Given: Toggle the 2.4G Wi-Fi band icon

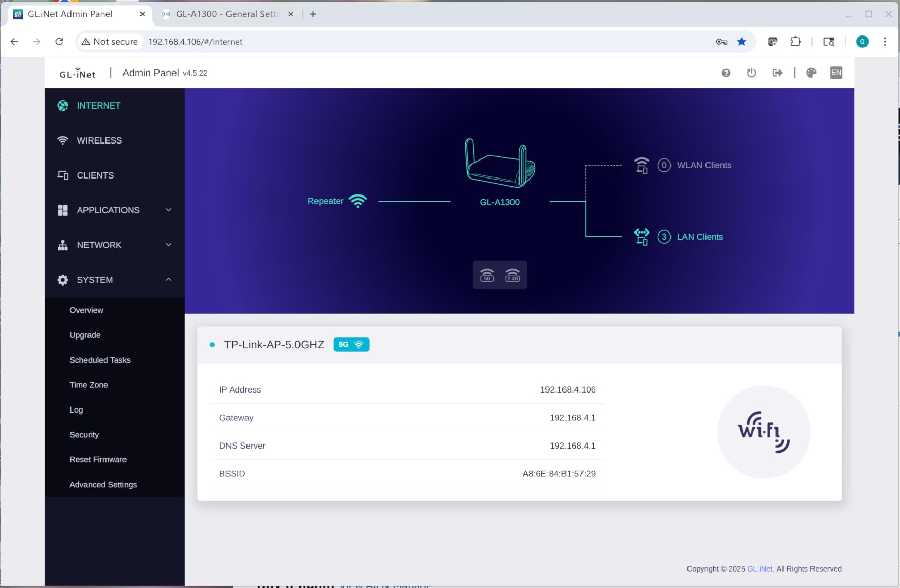Looking at the screenshot, I should pos(513,275).
